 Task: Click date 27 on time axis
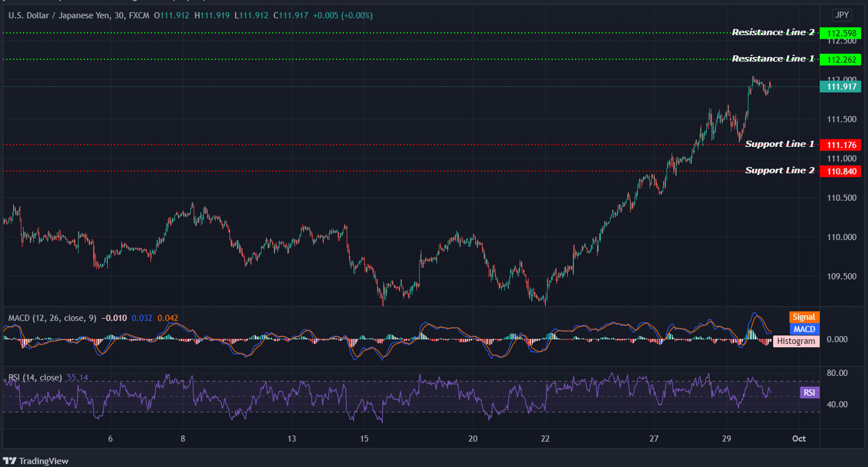(654, 438)
